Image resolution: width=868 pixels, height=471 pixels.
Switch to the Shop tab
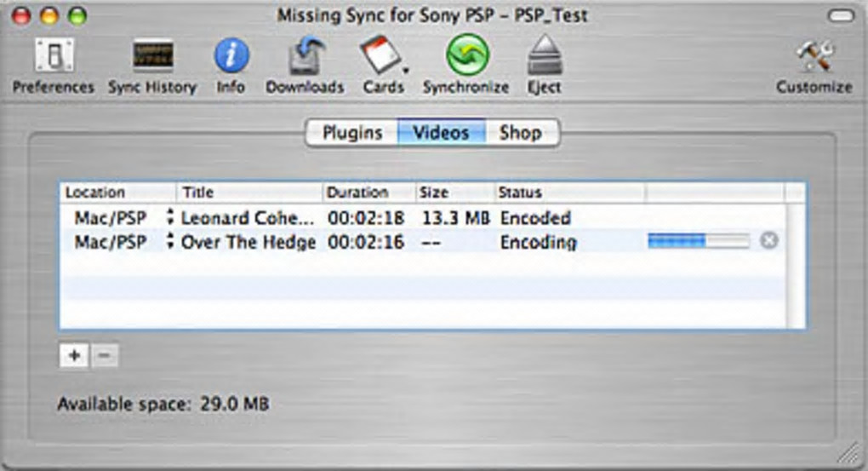click(x=520, y=133)
